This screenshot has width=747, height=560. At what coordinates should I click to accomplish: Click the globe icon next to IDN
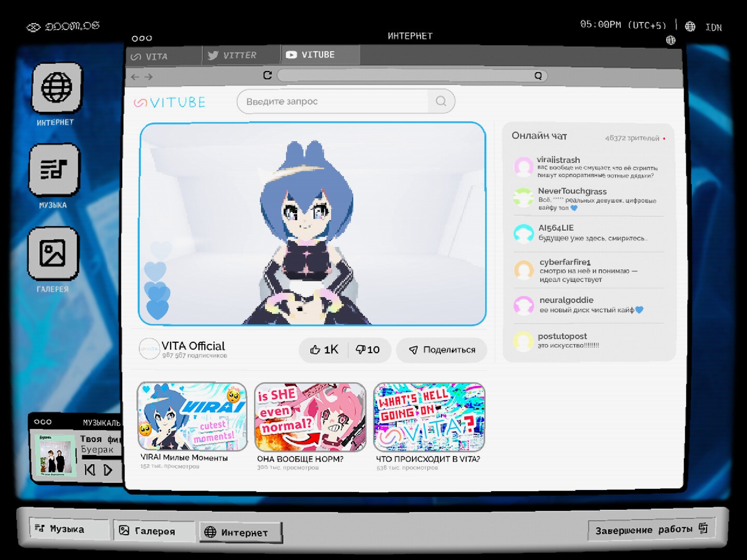pyautogui.click(x=690, y=26)
